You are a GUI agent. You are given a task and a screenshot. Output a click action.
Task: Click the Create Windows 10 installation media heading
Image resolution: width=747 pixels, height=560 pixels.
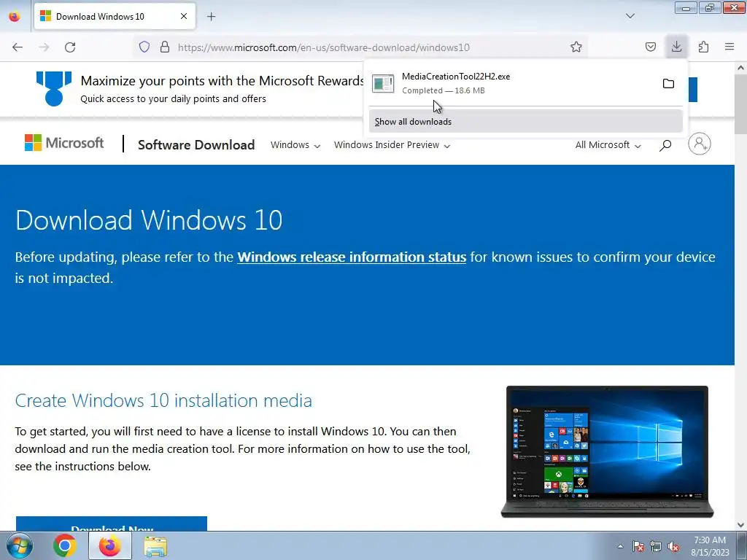(x=163, y=400)
